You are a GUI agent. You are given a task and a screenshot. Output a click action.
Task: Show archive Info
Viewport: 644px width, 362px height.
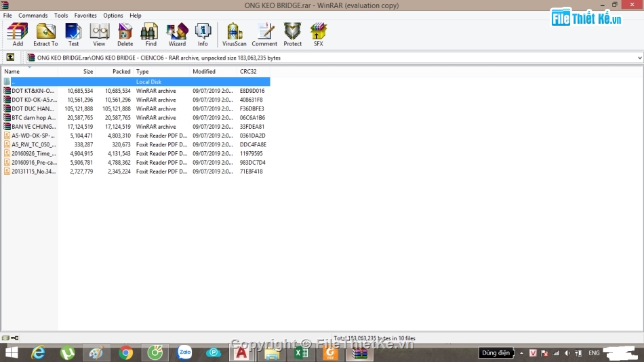203,35
